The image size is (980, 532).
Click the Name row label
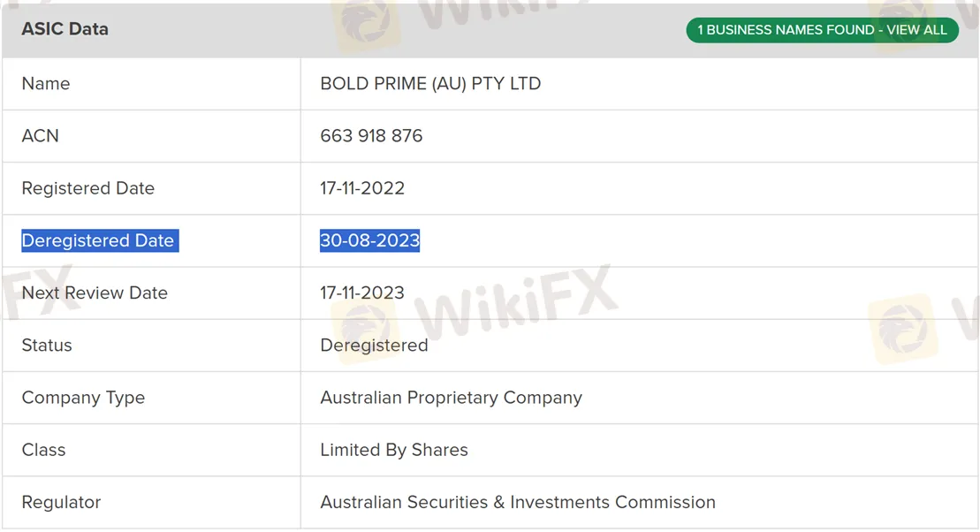pos(46,84)
